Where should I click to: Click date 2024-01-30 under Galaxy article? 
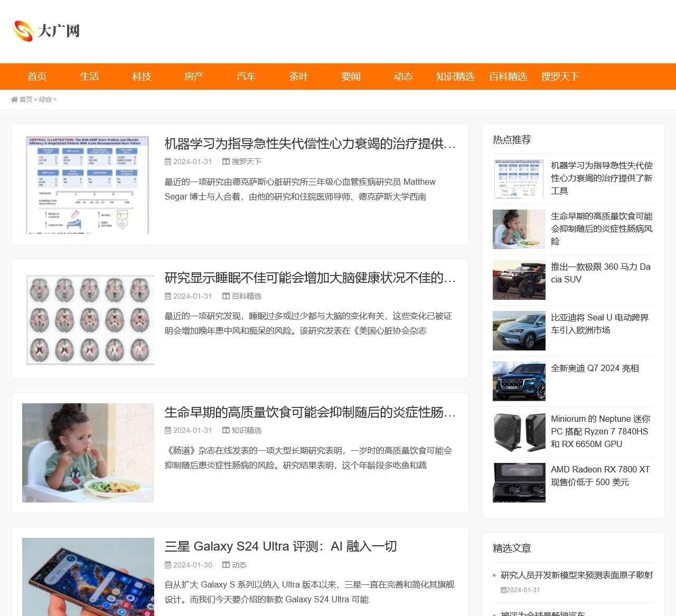(x=193, y=565)
